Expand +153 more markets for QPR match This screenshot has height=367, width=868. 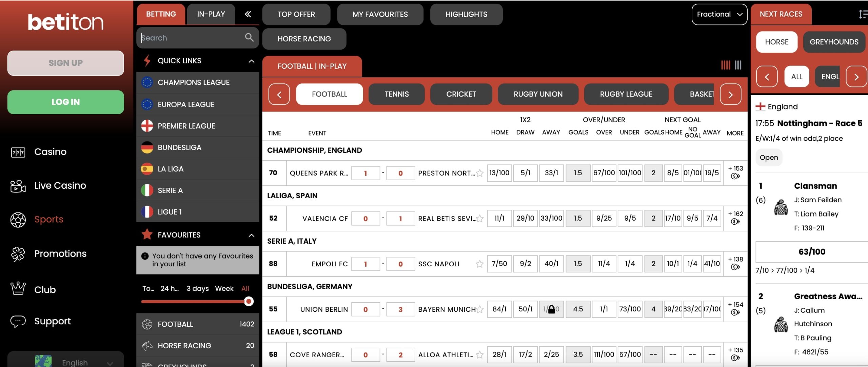click(x=735, y=168)
